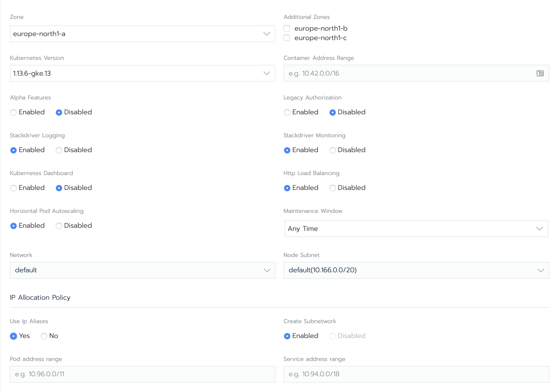Disable Http Load Balancing
This screenshot has height=392, width=555.
(333, 188)
